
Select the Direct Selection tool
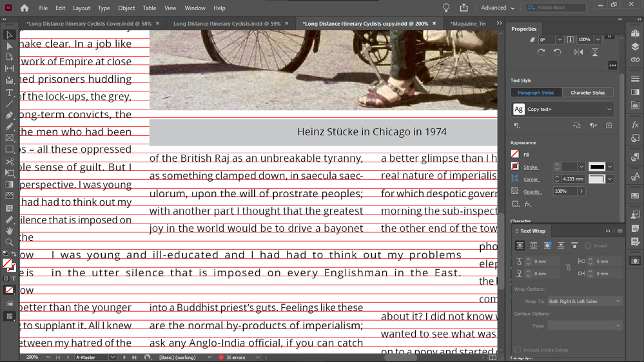coord(9,46)
